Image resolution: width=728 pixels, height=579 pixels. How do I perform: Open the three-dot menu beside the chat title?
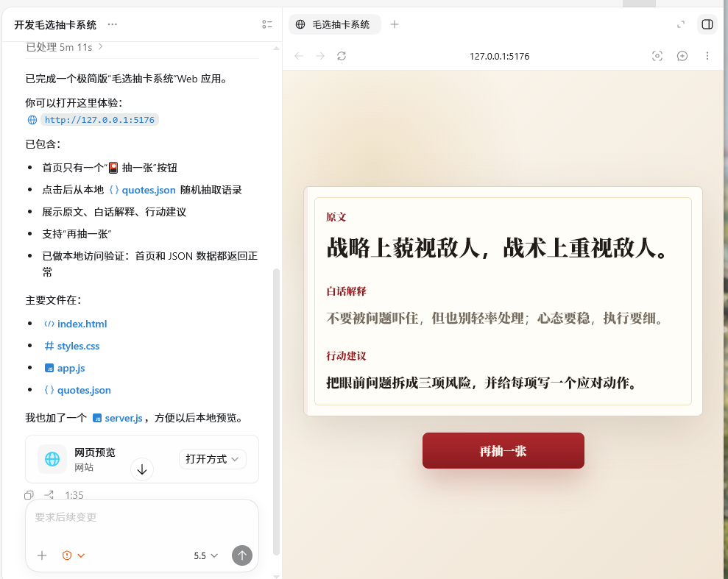pos(113,24)
